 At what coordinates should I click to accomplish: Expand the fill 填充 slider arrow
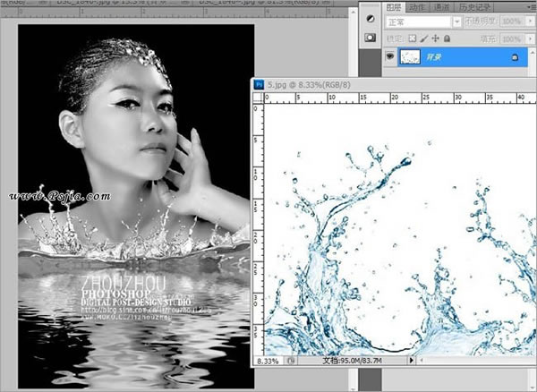pos(530,39)
